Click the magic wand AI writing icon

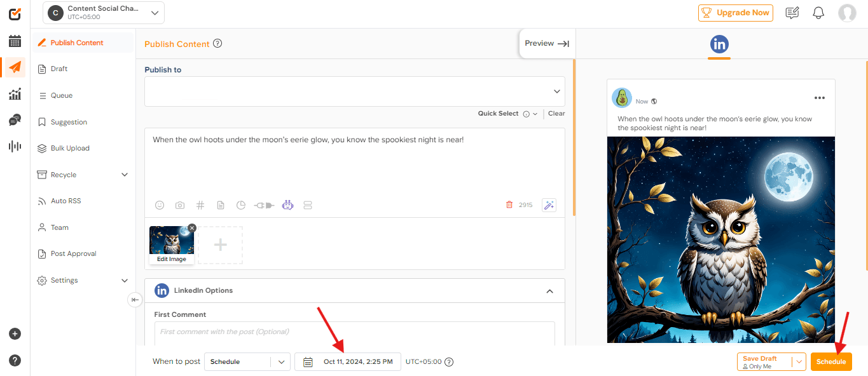coord(549,205)
